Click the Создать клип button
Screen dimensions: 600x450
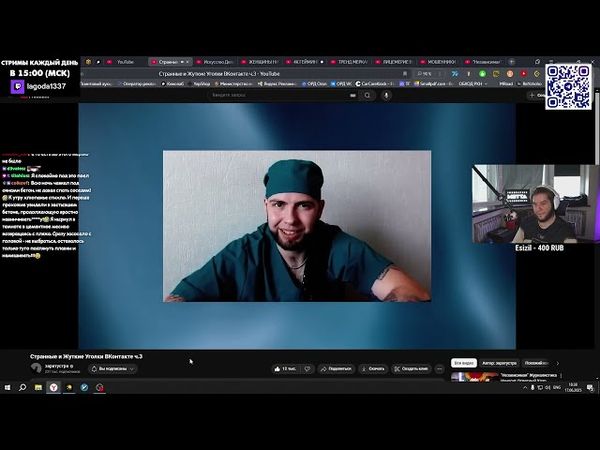tap(411, 368)
